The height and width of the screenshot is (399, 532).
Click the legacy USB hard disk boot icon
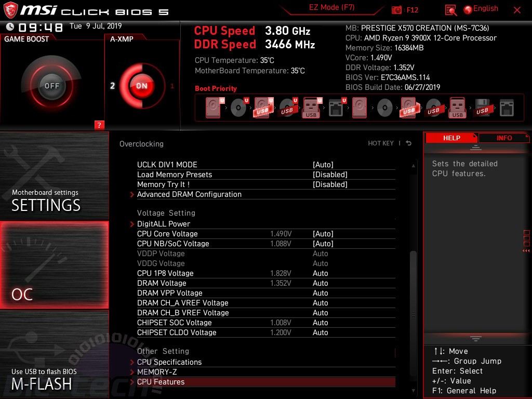pyautogui.click(x=410, y=108)
